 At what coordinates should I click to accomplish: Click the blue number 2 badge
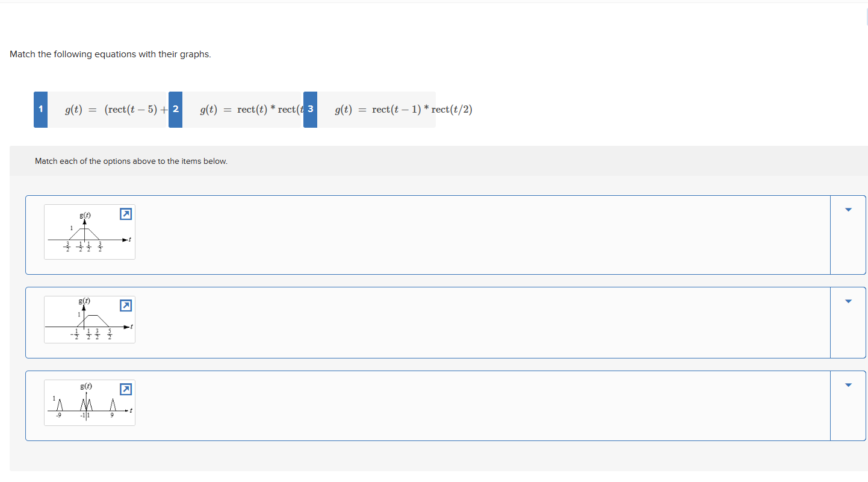[175, 110]
